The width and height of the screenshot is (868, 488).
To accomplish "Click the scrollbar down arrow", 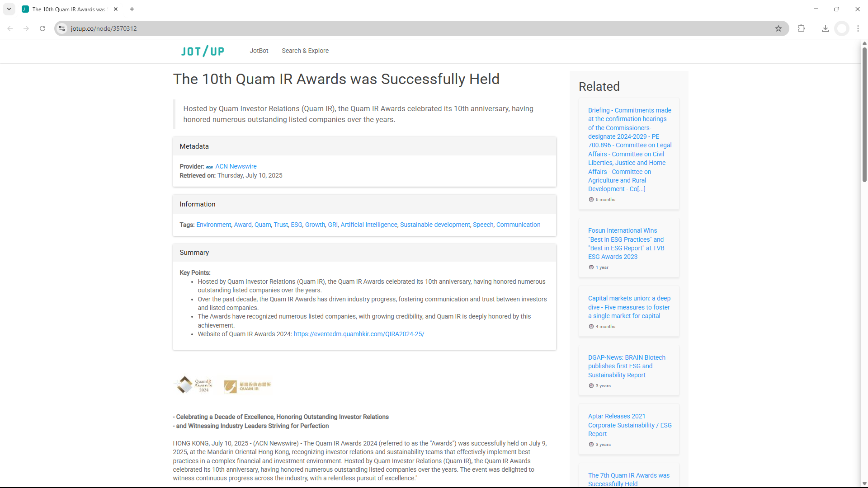I will click(x=864, y=484).
